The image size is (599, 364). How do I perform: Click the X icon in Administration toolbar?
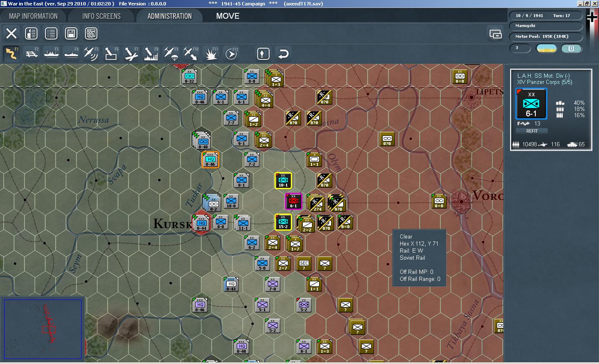tap(11, 33)
